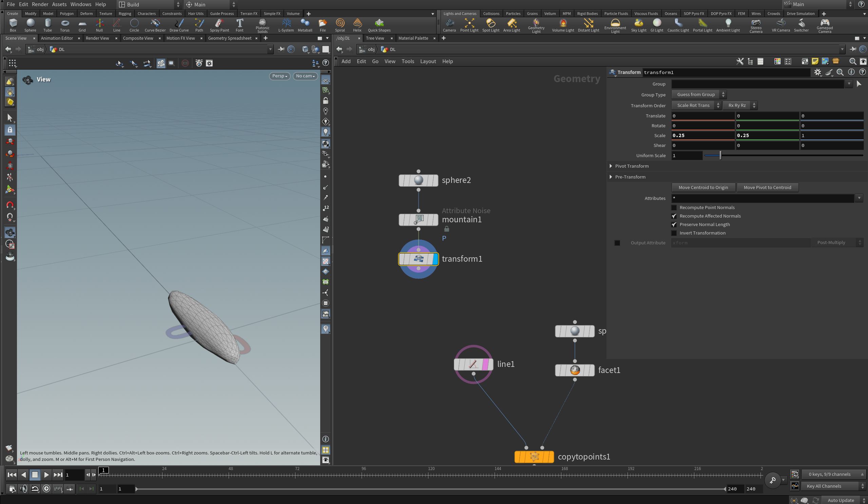Click the mountain1 node icon
The image size is (868, 504).
coord(418,220)
